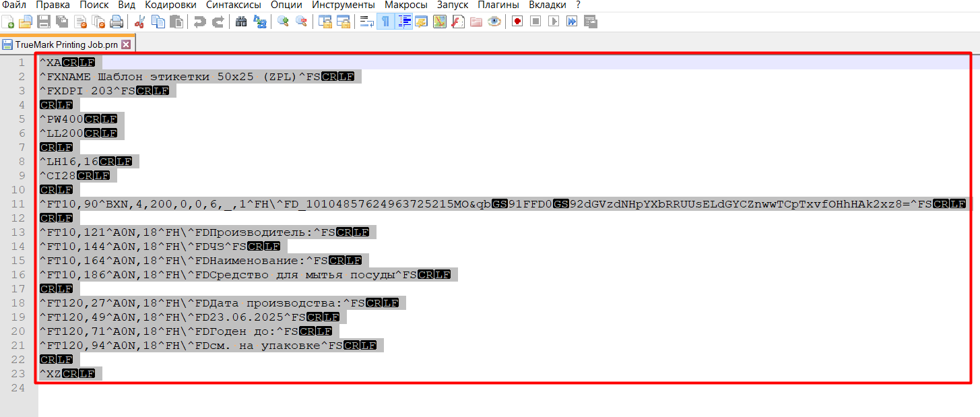Start macro recording with the red record button
The image size is (980, 417).
(517, 22)
